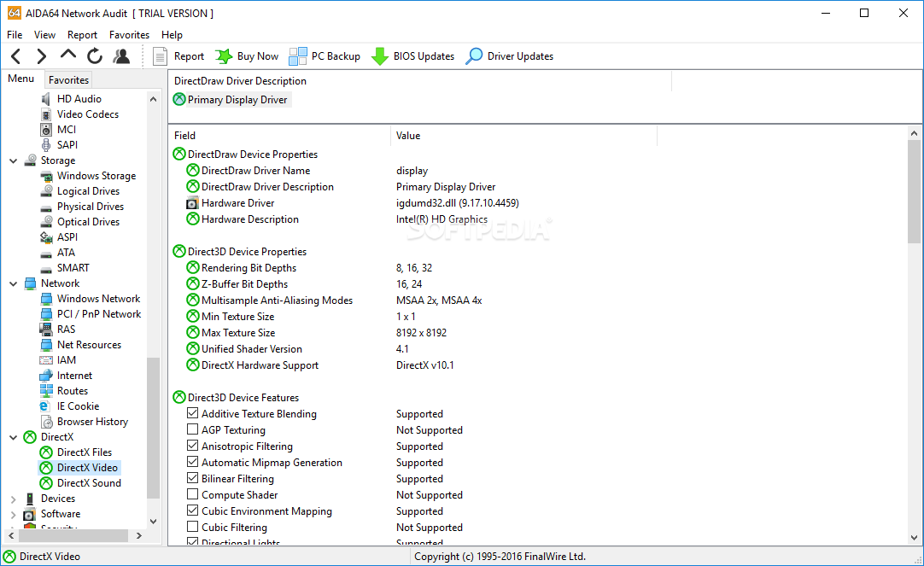Open the Favorites menu in menu bar

click(129, 35)
